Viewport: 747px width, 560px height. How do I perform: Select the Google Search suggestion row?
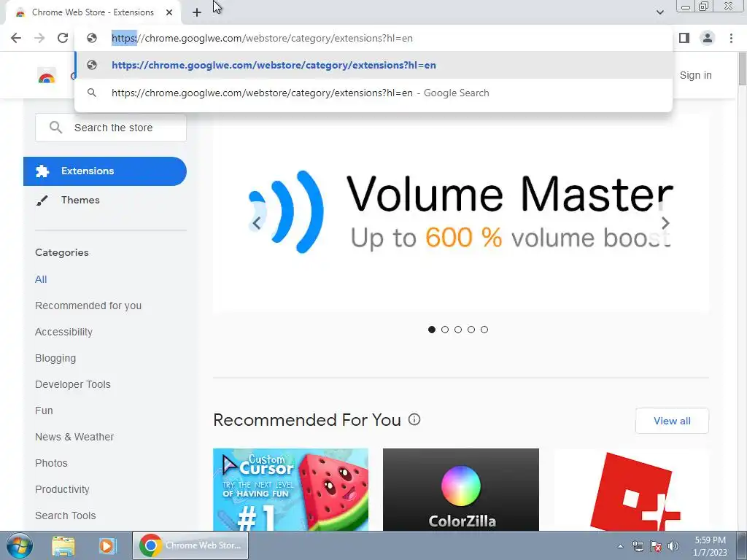[373, 93]
